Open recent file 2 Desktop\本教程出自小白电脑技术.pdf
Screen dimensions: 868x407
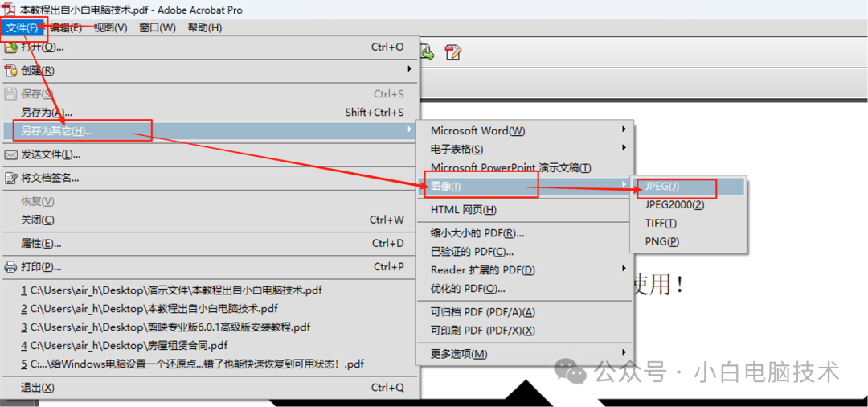(x=211, y=308)
